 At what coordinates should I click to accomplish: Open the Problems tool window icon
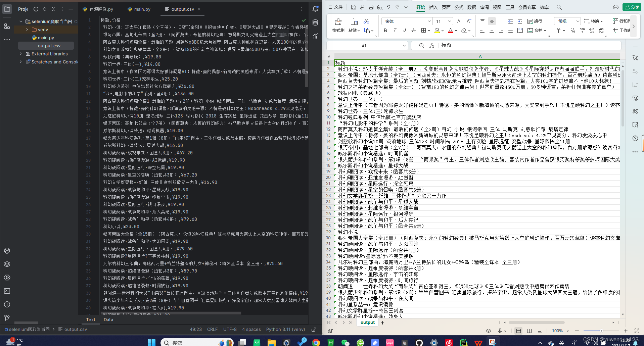7,304
